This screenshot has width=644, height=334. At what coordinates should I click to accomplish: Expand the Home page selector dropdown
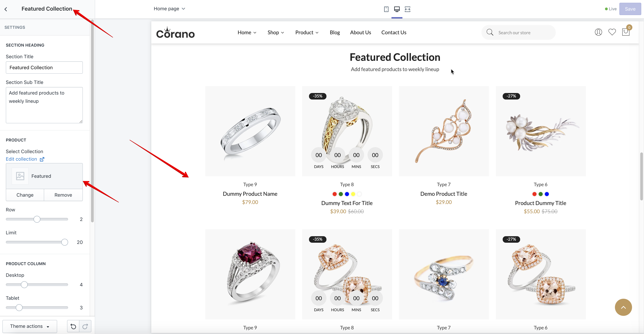pos(169,9)
